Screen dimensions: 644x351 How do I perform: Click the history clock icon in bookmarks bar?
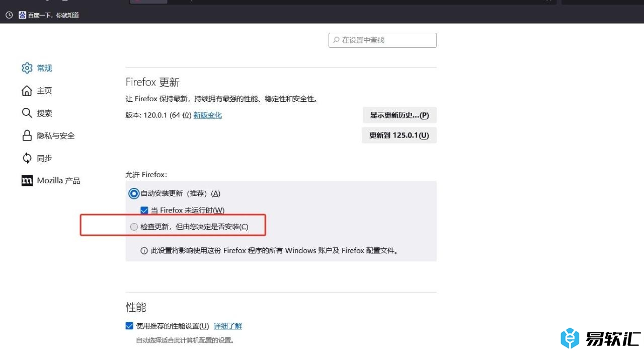[9, 15]
